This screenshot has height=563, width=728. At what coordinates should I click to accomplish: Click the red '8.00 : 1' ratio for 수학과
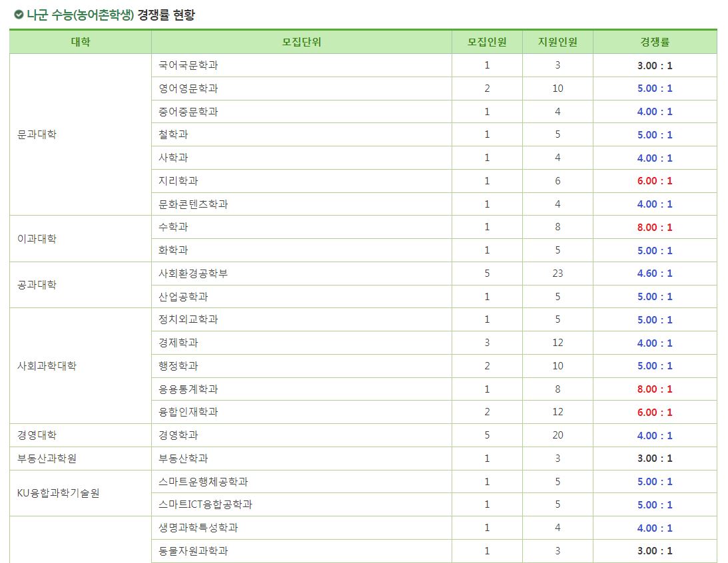click(x=655, y=227)
